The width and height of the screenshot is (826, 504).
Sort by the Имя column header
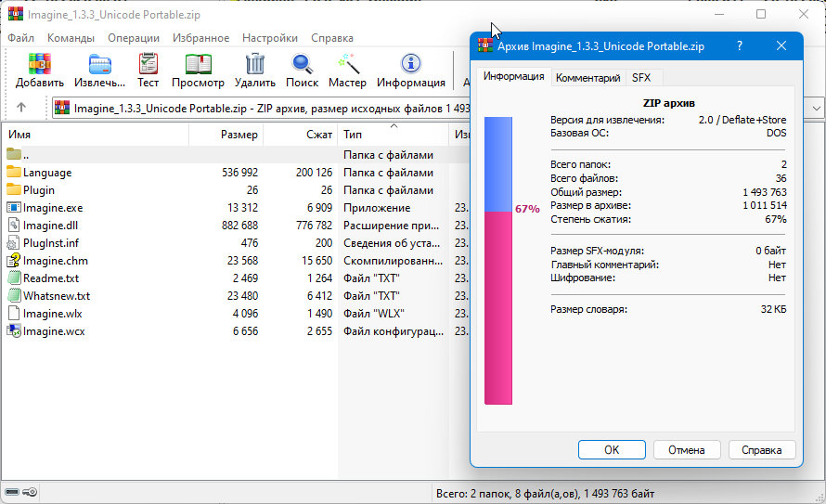95,135
